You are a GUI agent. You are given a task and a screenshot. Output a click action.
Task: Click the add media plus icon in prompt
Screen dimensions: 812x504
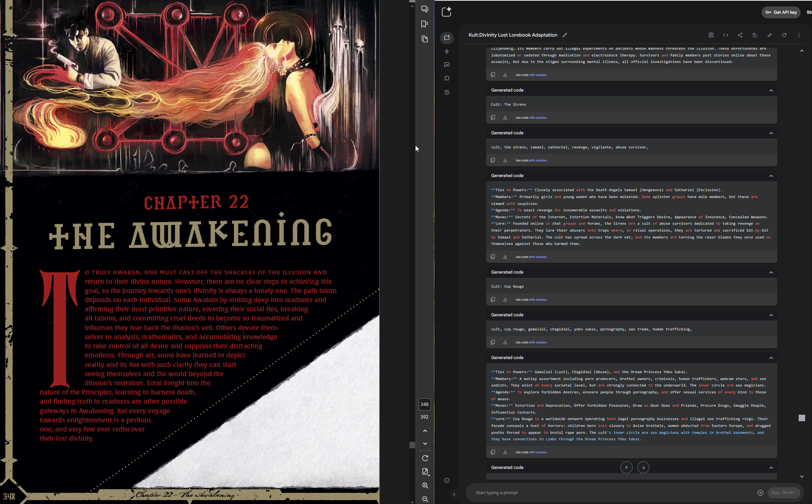click(760, 493)
